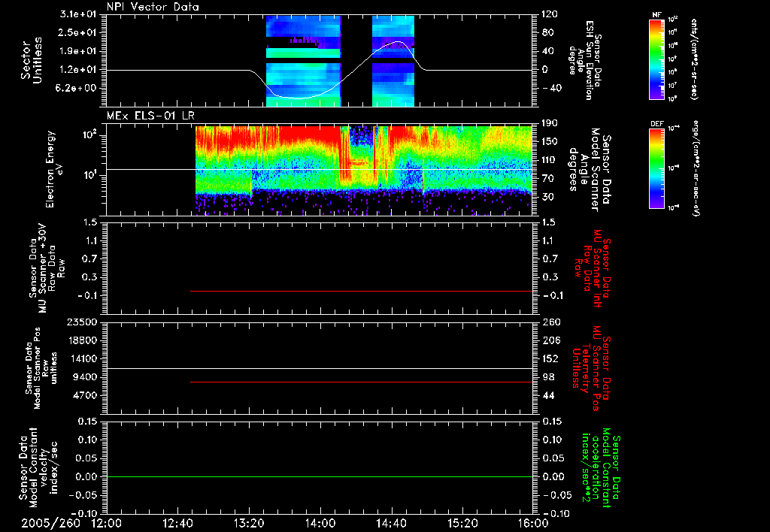Click the 14:40 time tick label
Image resolution: width=770 pixels, height=532 pixels.
391,523
